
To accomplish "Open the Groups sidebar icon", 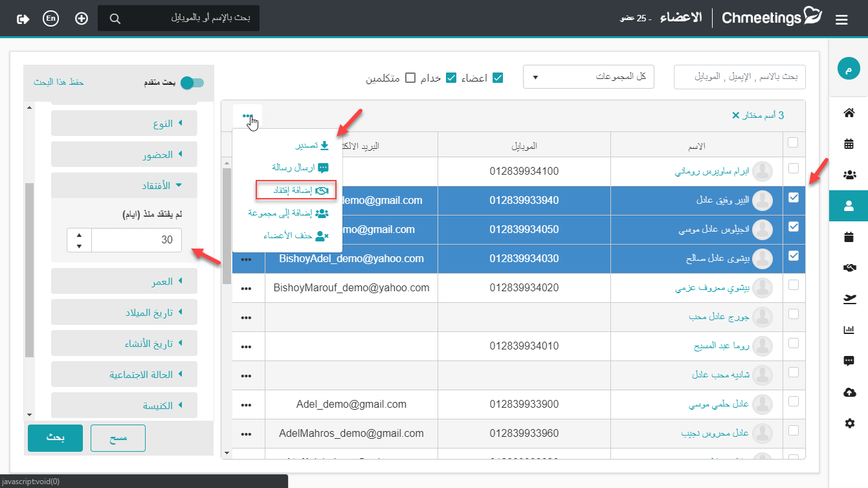I will 849,175.
